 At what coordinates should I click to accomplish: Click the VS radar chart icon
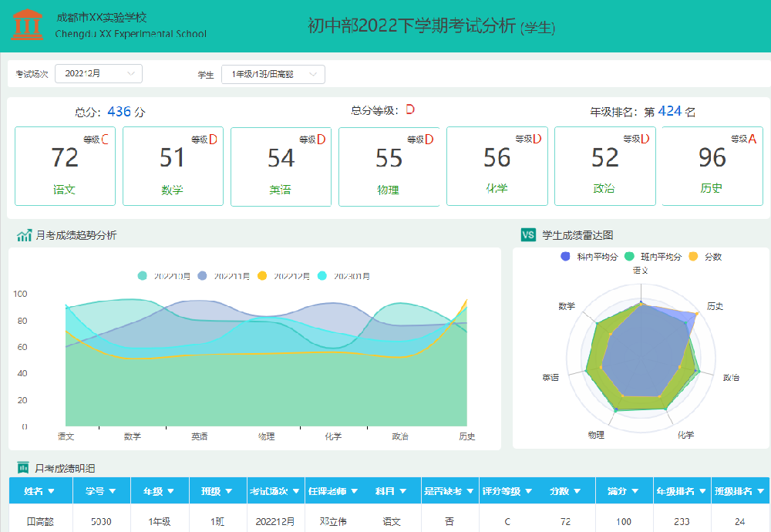[x=528, y=235]
